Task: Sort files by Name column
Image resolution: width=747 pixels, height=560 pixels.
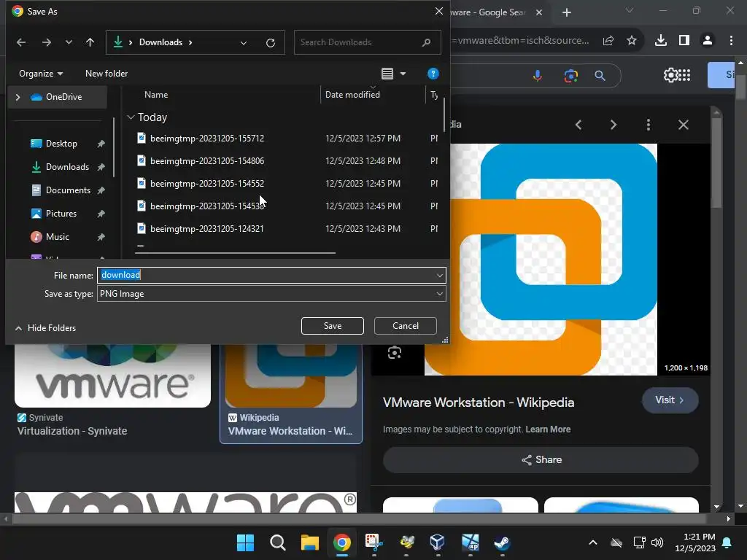Action: tap(156, 95)
